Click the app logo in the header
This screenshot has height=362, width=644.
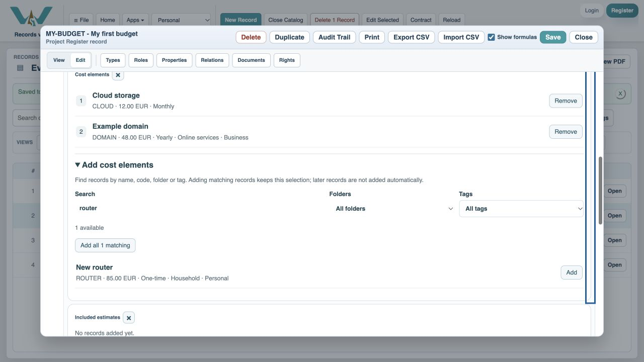pos(31,17)
